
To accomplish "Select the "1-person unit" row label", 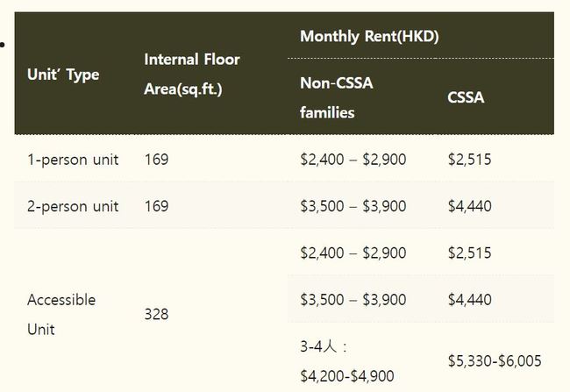I will coord(73,160).
